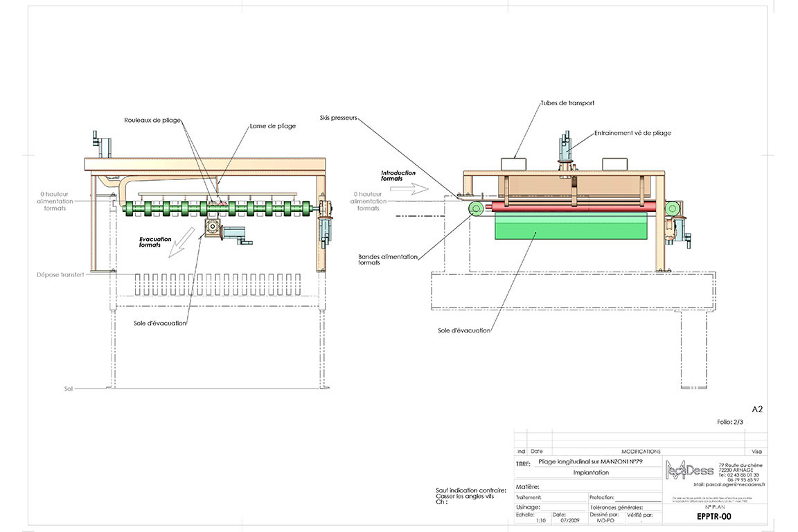
Task: Select the 'Entrainement vé de pliage' annotation
Action: 632,133
